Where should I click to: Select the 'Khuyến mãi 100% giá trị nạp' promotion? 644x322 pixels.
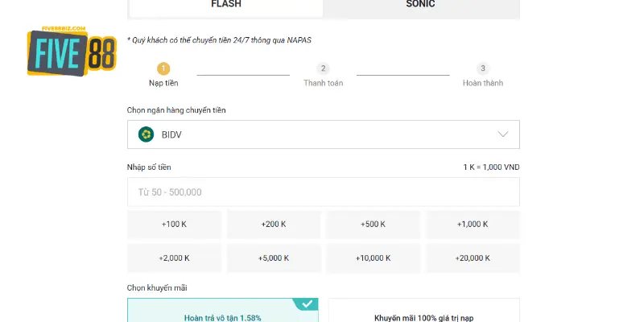coord(424,311)
